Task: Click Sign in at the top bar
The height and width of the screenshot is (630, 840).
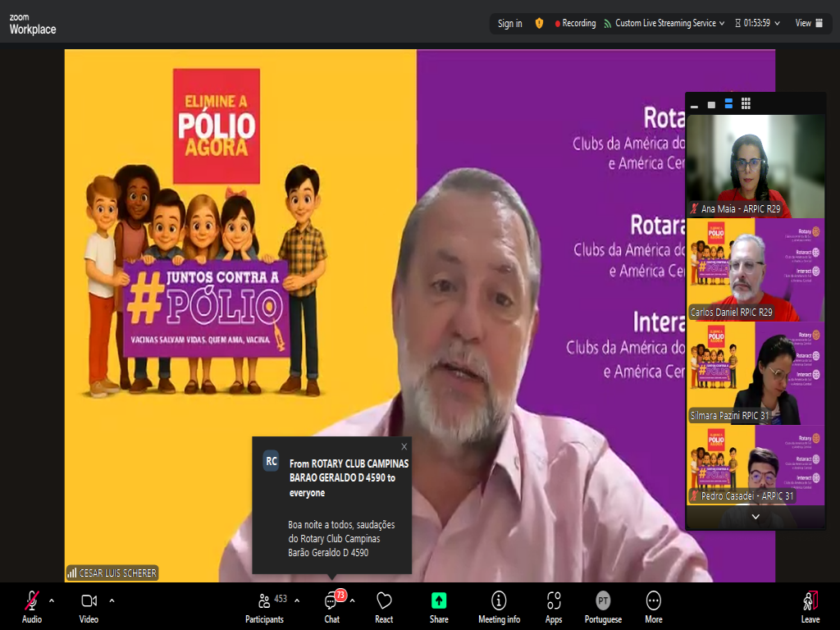Action: (x=509, y=24)
